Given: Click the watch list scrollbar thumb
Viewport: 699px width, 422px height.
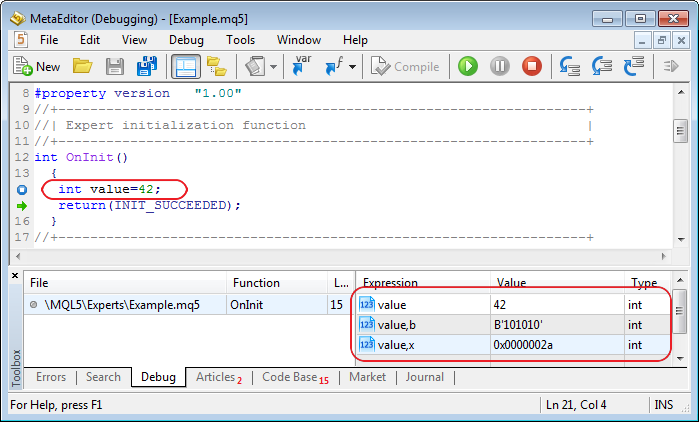Looking at the screenshot, I should point(679,311).
